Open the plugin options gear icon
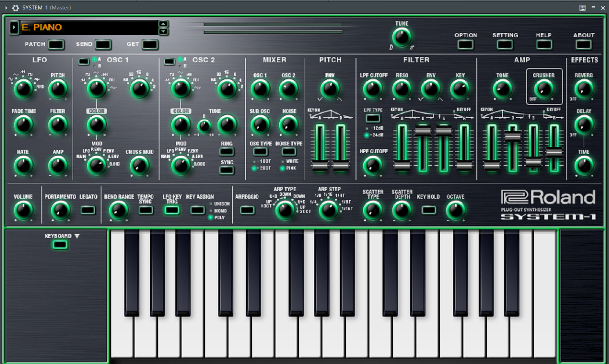The height and width of the screenshot is (364, 609). (x=15, y=7)
